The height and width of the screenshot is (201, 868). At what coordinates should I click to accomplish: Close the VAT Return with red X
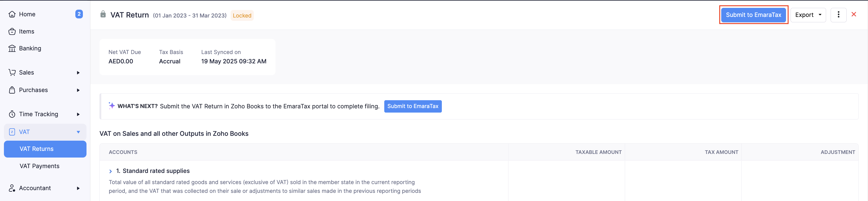click(x=854, y=14)
